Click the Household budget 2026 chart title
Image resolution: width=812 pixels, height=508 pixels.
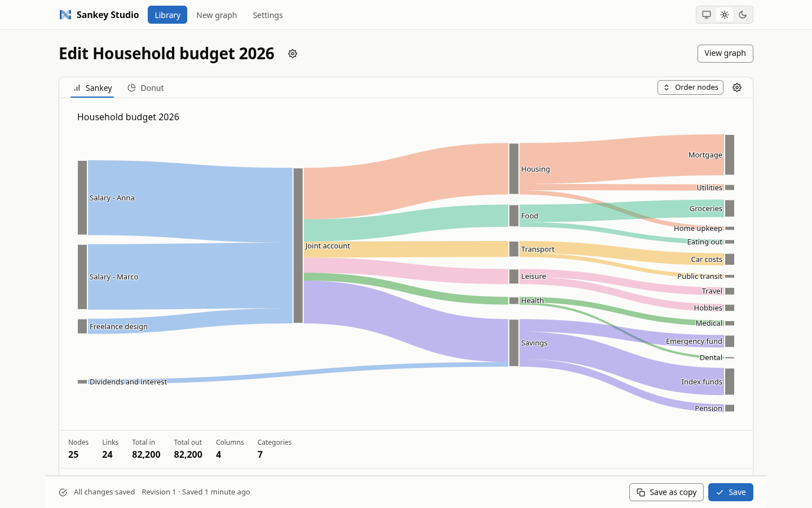click(128, 117)
